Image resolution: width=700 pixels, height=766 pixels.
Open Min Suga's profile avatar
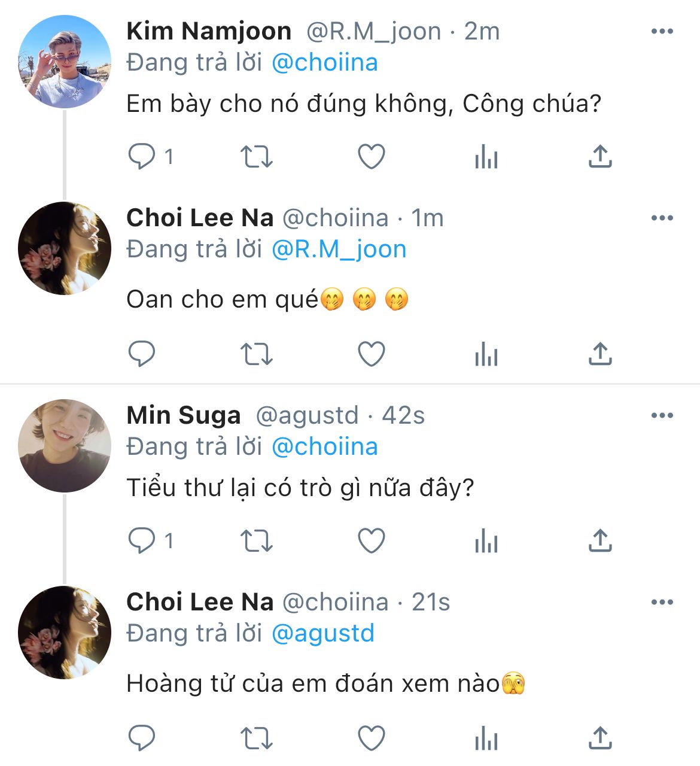(x=65, y=446)
